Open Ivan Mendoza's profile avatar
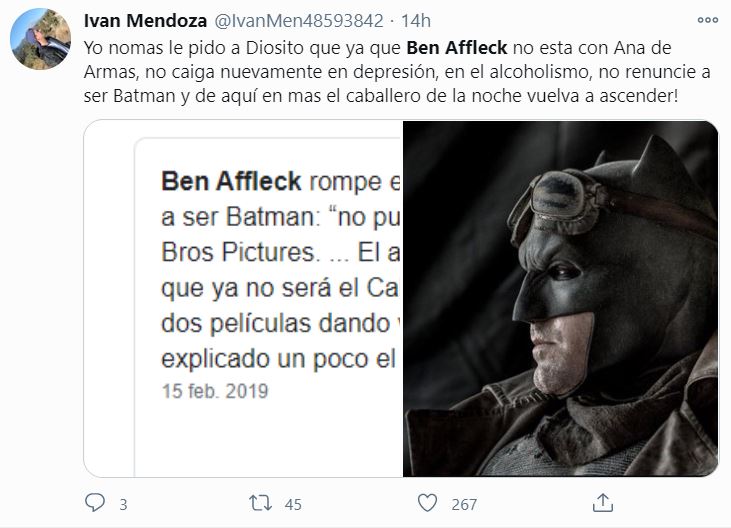 point(41,39)
